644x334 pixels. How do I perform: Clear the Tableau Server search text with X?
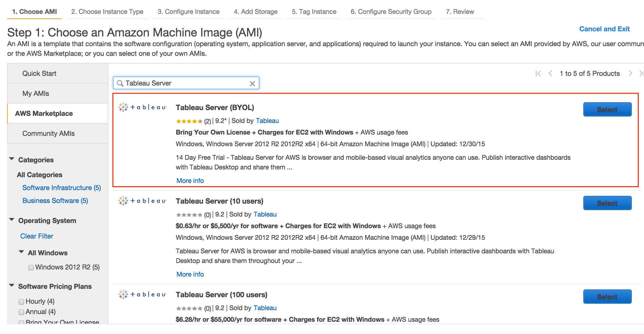(252, 84)
